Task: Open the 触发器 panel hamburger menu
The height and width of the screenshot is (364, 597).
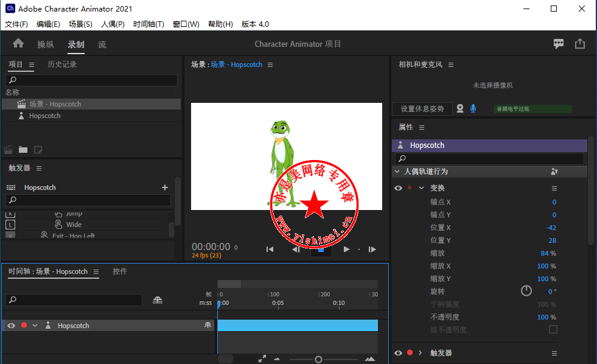Action: point(39,168)
